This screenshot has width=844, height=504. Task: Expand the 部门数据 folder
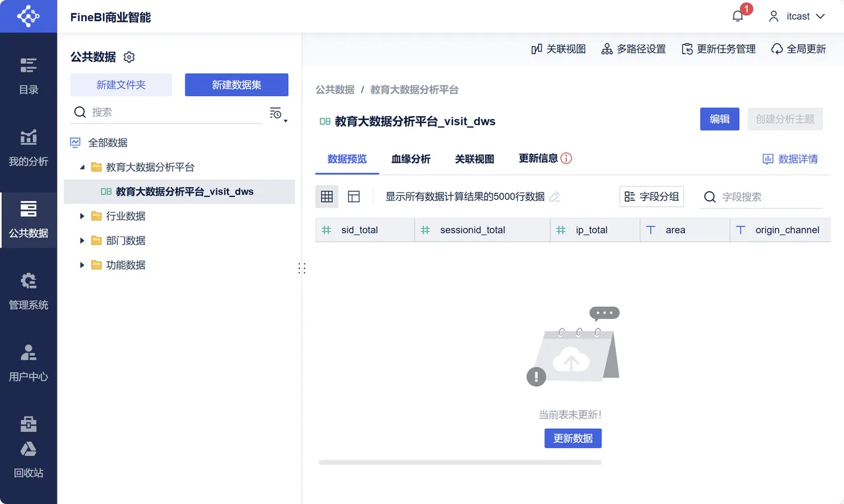coord(82,240)
